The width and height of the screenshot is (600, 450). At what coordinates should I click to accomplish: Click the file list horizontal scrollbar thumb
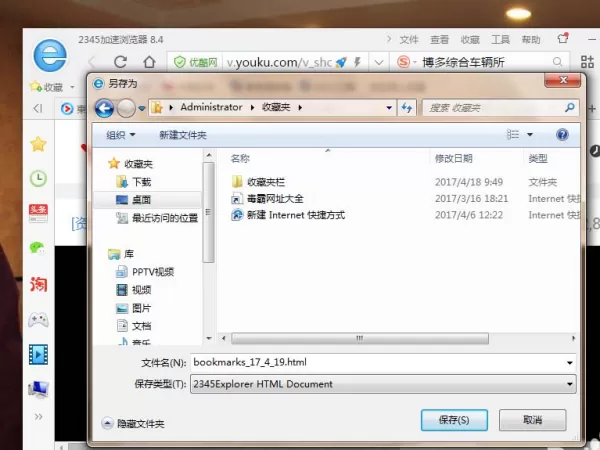(x=360, y=338)
